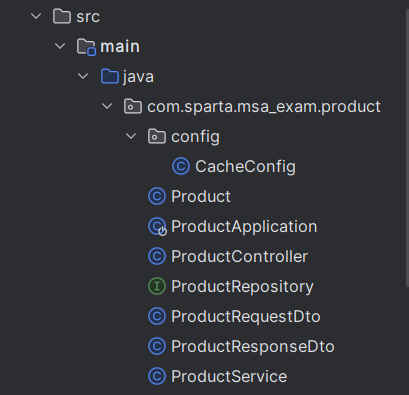409x395 pixels.
Task: Open ProductService class
Action: pos(229,376)
